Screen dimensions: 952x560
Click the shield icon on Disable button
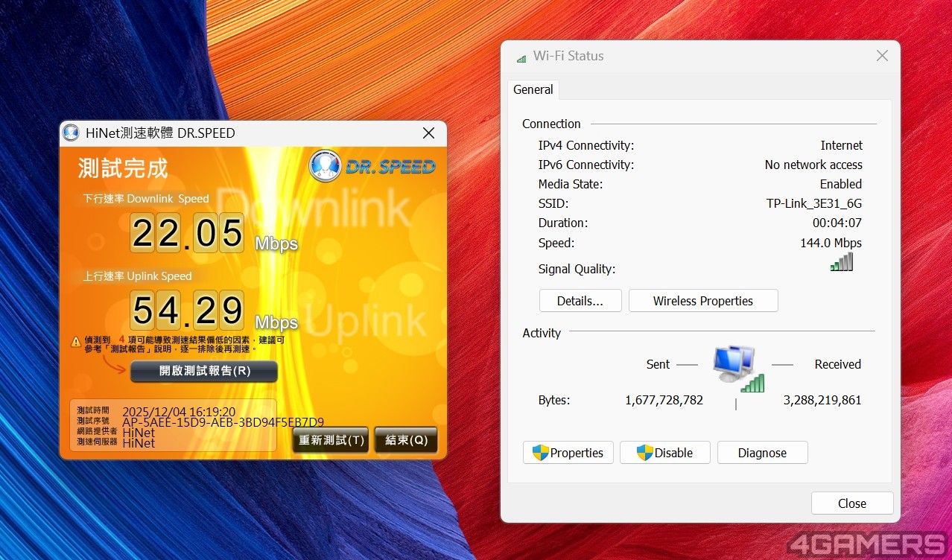644,453
